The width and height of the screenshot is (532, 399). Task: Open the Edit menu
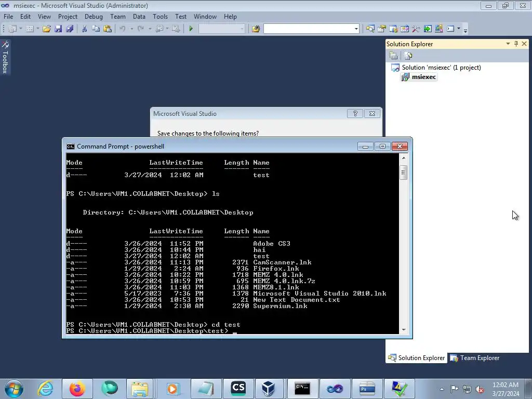tap(25, 16)
